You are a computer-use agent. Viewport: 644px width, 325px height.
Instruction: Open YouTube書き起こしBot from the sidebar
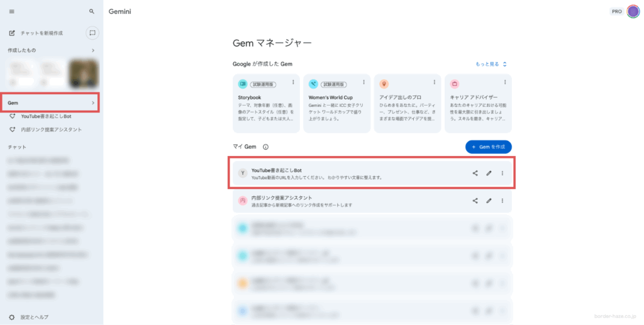tap(46, 116)
